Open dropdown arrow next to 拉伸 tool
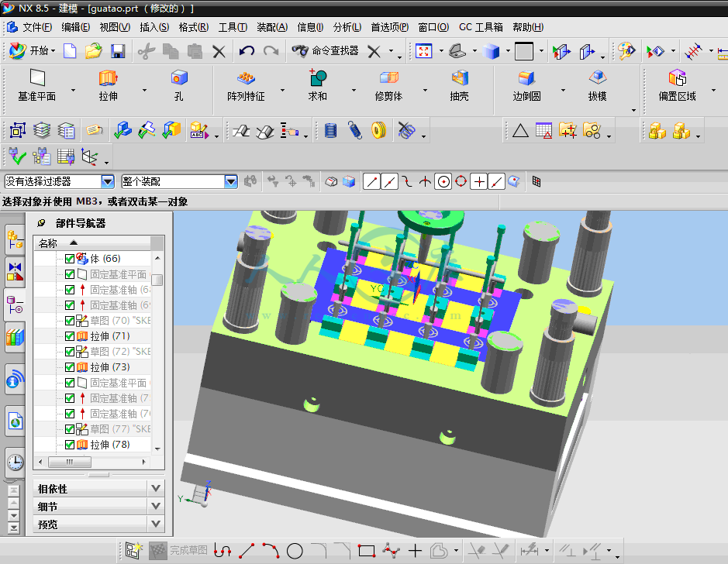 (144, 90)
